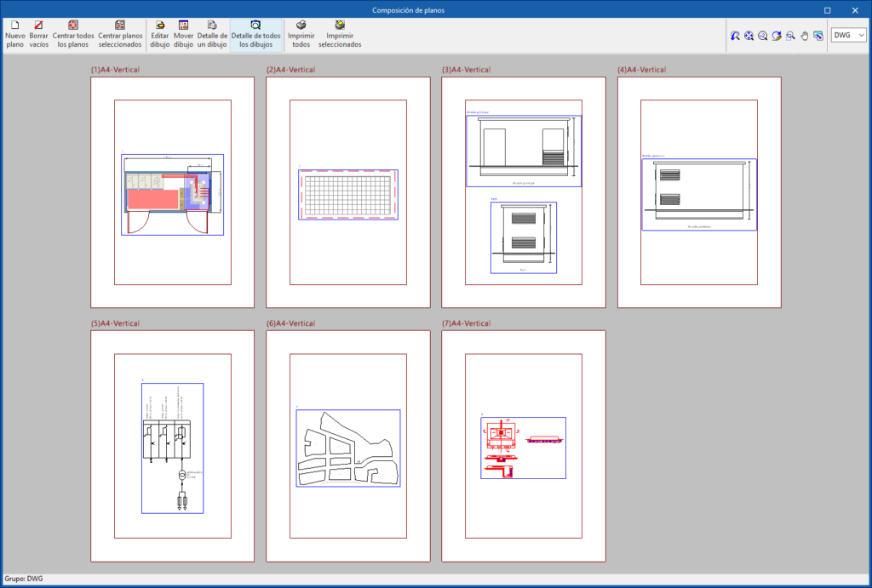872x588 pixels.
Task: Select the red detail drawing on sheet 7
Action: pyautogui.click(x=524, y=448)
